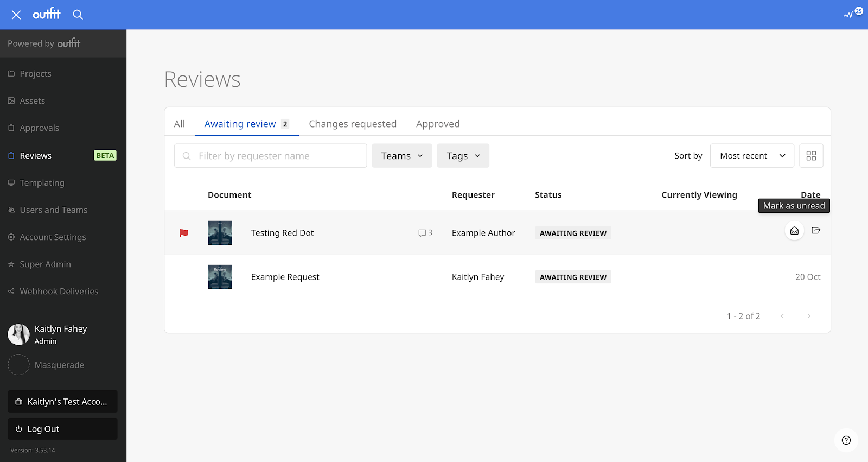Click the Assets image icon
The width and height of the screenshot is (868, 462).
[x=11, y=101]
